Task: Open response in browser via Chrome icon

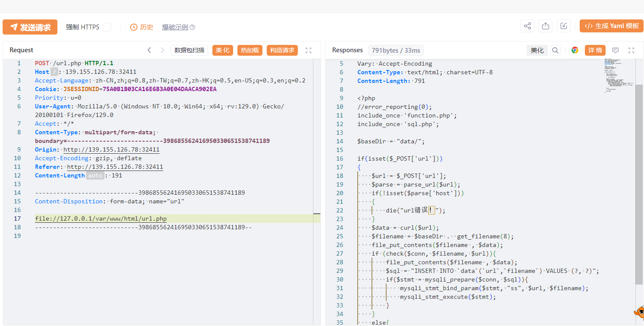Action: pos(575,50)
